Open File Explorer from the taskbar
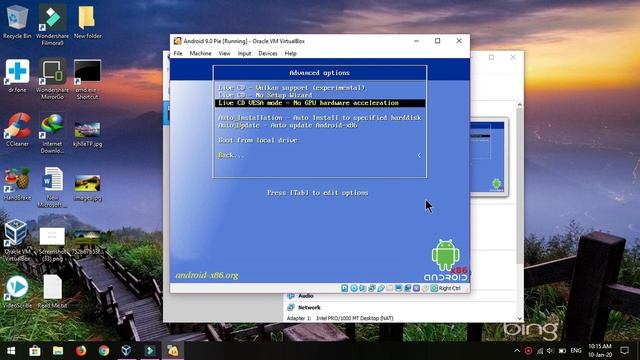640x360 pixels. click(x=58, y=351)
